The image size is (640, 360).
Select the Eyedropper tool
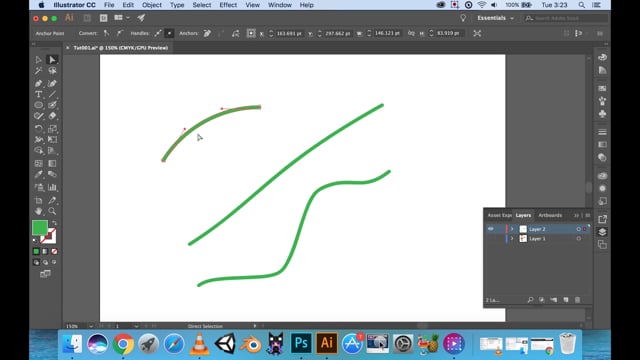(x=38, y=174)
